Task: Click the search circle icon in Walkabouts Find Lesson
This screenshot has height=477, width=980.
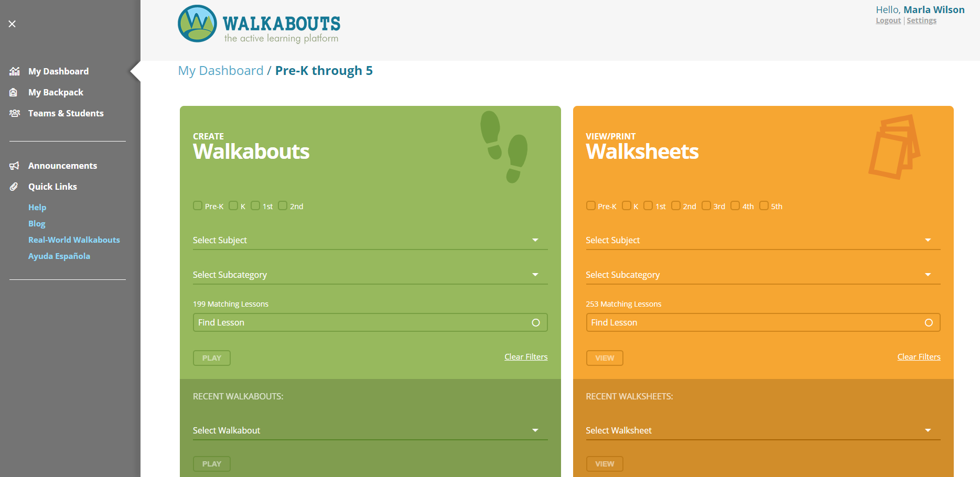Action: 536,322
